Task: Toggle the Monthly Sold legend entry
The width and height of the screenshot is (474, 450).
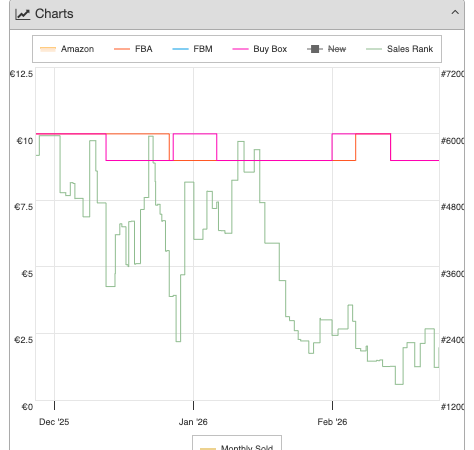Action: click(x=237, y=447)
